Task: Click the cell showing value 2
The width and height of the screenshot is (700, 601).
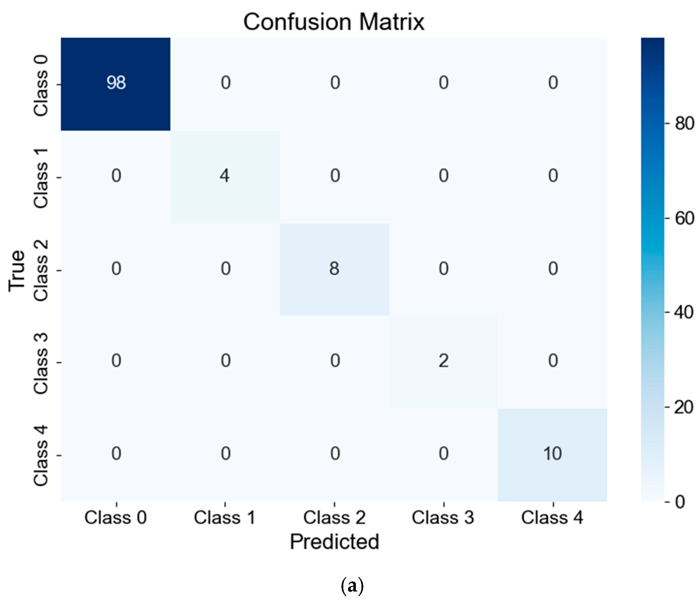Action: click(444, 361)
